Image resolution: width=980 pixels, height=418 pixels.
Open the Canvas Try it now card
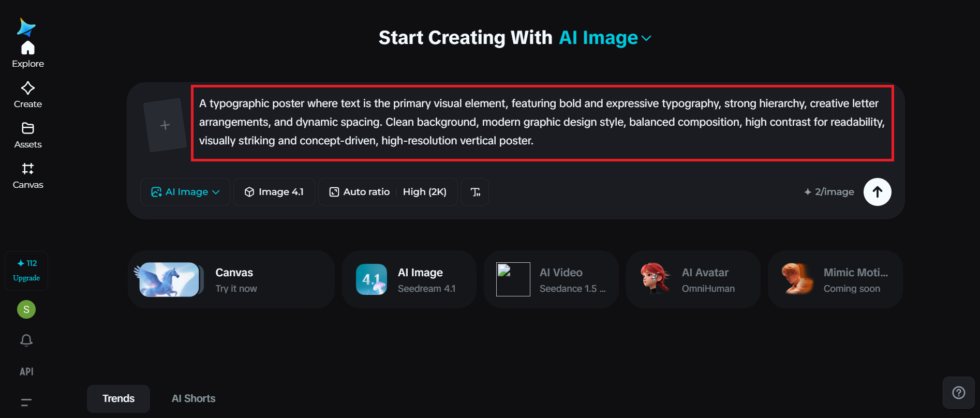[x=231, y=279]
